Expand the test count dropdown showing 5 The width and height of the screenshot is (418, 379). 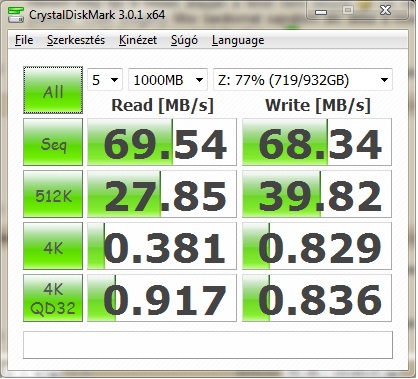pos(105,80)
